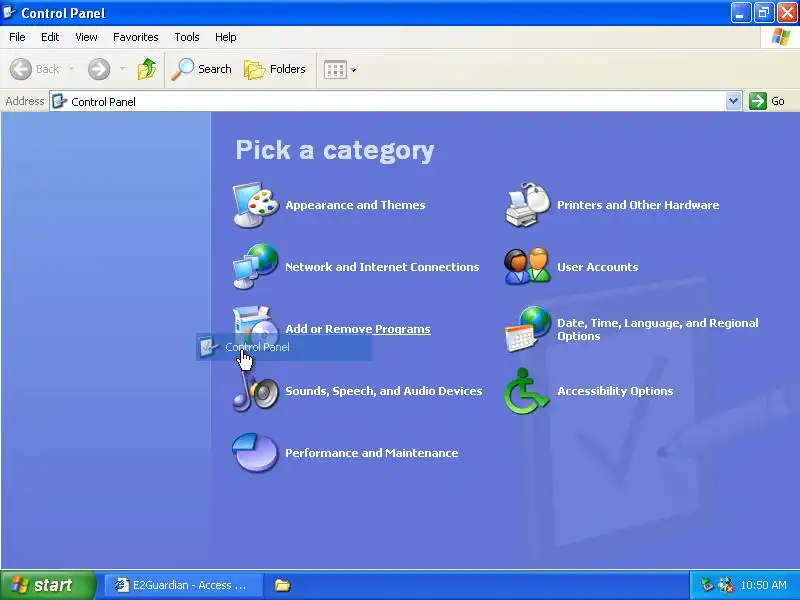Open Appearance and Themes link
Screen dimensions: 800x600
tap(355, 205)
